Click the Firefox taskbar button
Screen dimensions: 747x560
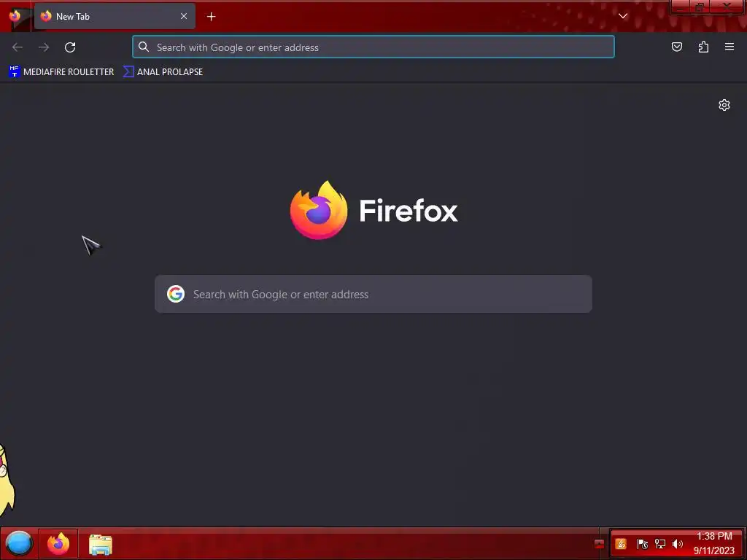(58, 543)
